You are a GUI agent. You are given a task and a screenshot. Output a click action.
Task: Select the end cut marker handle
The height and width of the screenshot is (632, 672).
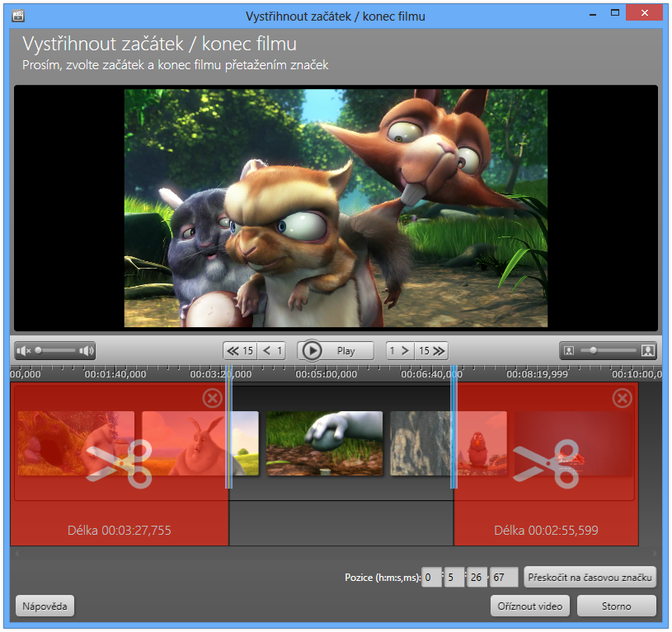[453, 428]
